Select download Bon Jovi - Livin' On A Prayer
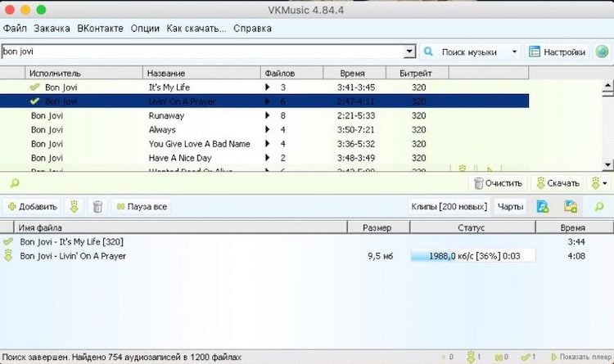This screenshot has height=364, width=614. pyautogui.click(x=73, y=256)
